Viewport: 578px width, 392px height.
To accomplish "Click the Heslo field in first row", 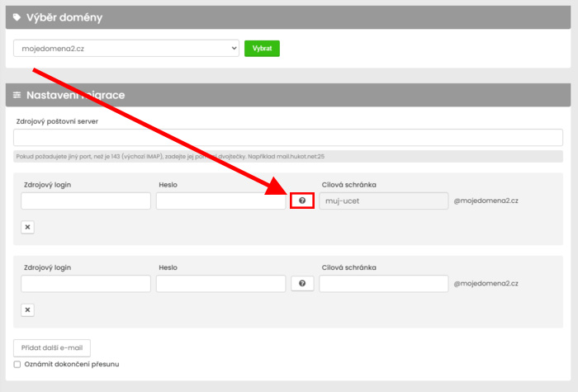I will tap(220, 201).
